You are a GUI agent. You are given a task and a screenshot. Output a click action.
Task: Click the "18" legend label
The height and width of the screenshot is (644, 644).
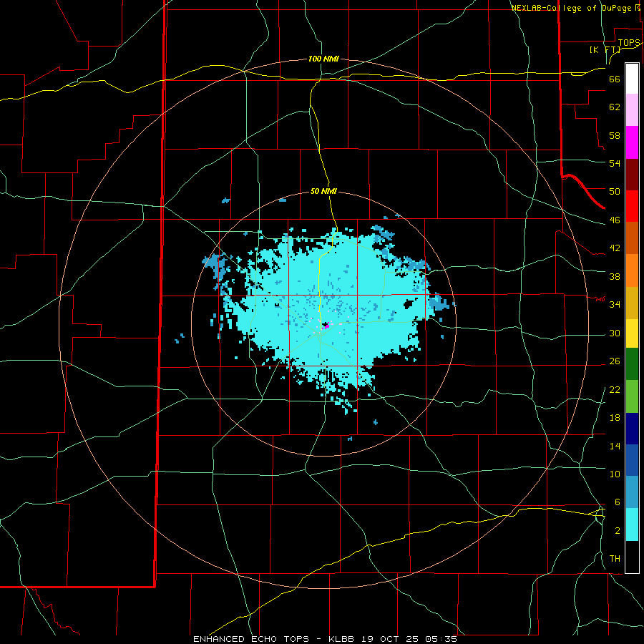(x=615, y=418)
